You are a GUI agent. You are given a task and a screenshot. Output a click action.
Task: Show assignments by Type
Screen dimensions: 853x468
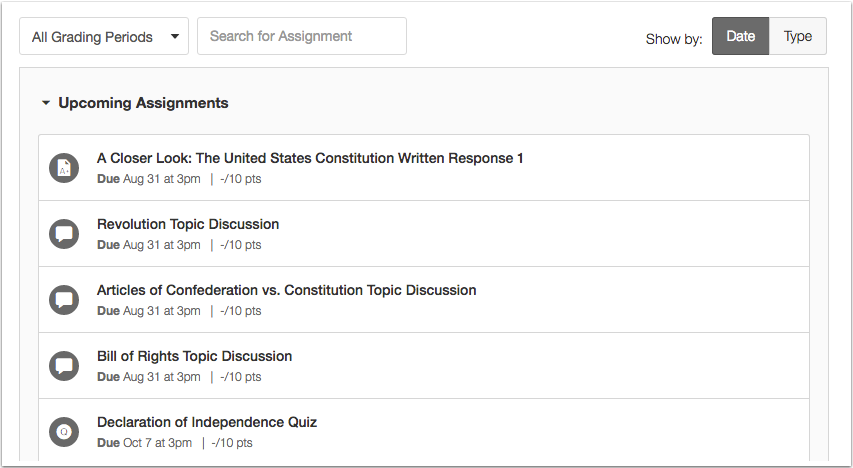pyautogui.click(x=797, y=36)
